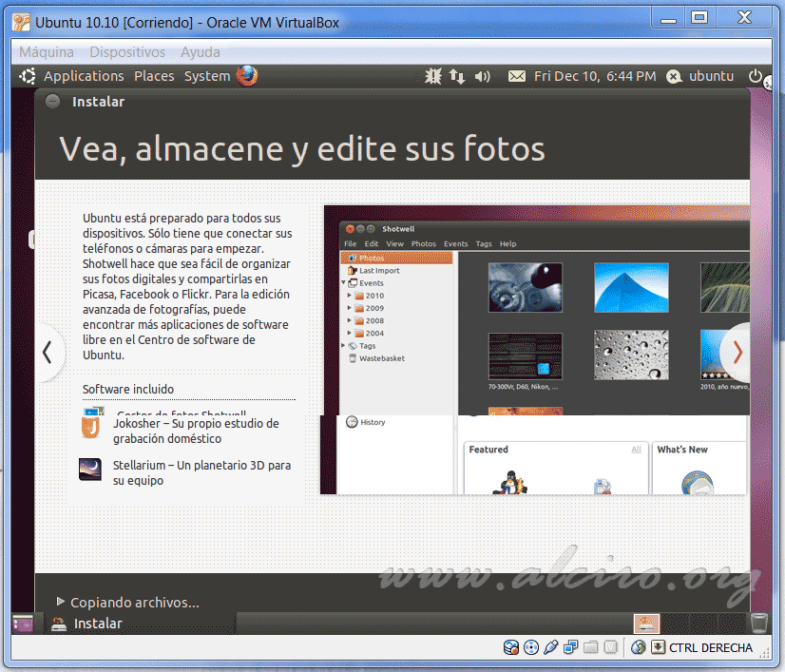Go to the next slide arrow
Screen dimensions: 785x672
[x=737, y=352]
